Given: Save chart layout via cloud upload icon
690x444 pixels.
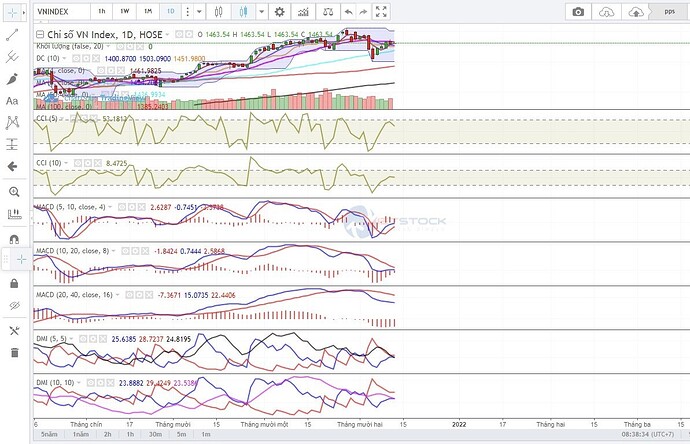Looking at the screenshot, I should [635, 12].
